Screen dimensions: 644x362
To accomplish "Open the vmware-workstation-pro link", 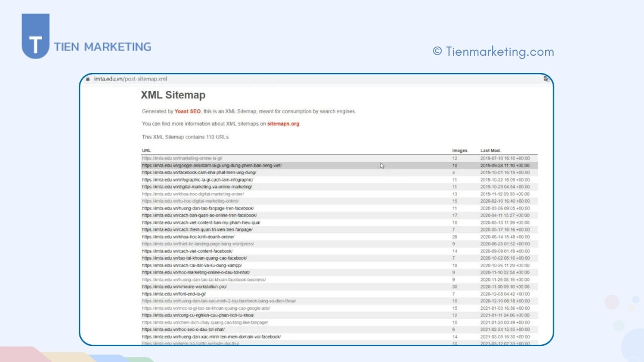I will 184,287.
